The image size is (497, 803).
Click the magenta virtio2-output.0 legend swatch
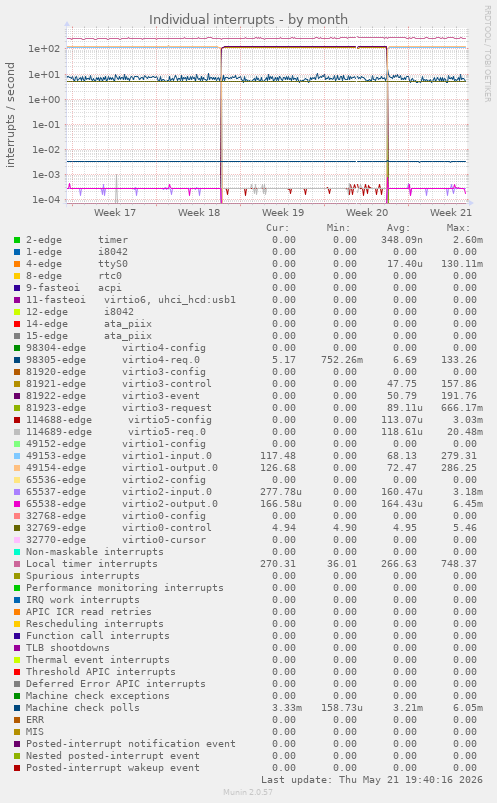17,504
